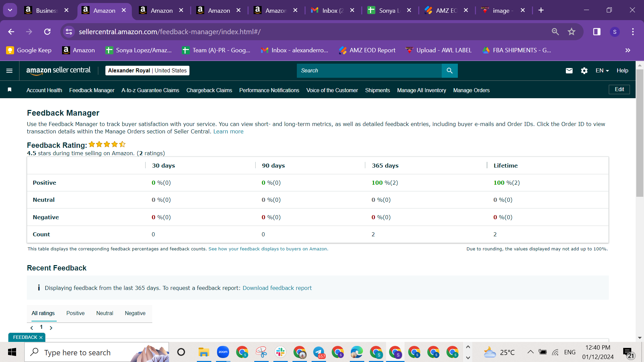The width and height of the screenshot is (644, 362).
Task: Click the amazon seller central logo
Action: tap(58, 70)
